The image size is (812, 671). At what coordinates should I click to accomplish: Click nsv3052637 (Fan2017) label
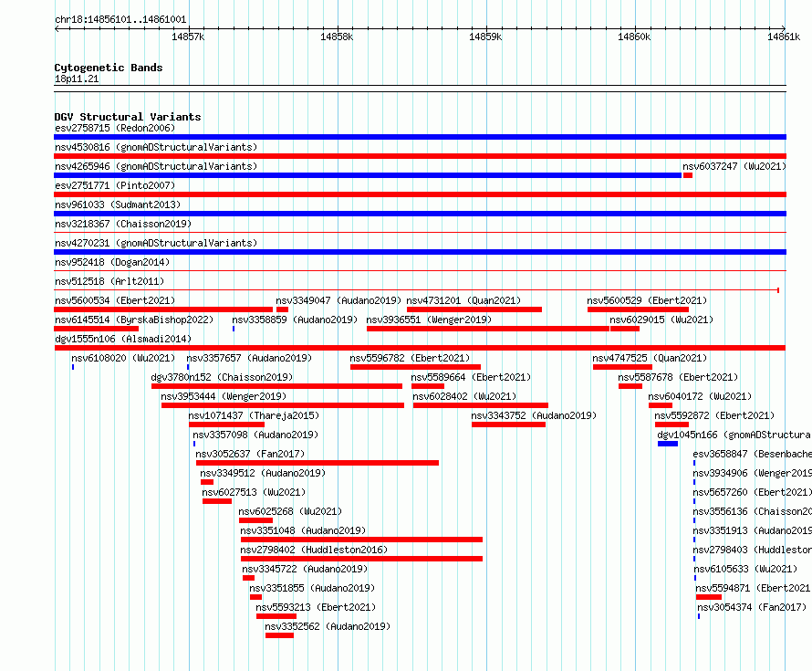250,454
